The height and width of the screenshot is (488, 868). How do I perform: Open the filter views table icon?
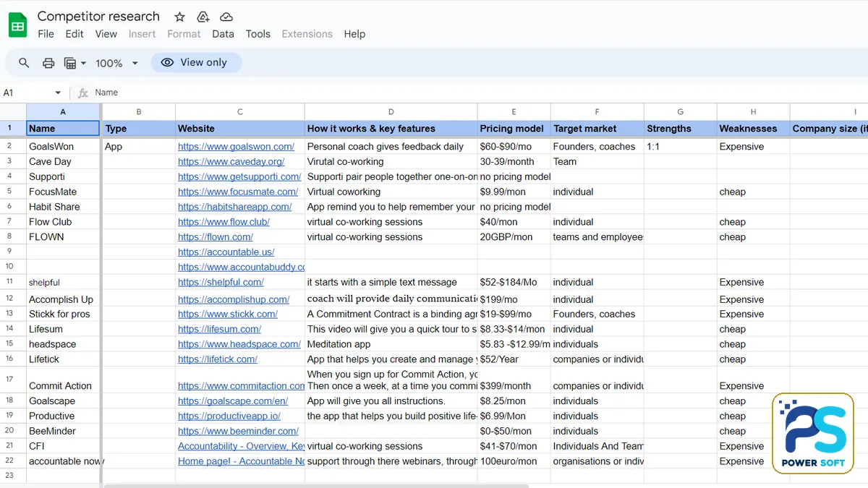point(70,63)
